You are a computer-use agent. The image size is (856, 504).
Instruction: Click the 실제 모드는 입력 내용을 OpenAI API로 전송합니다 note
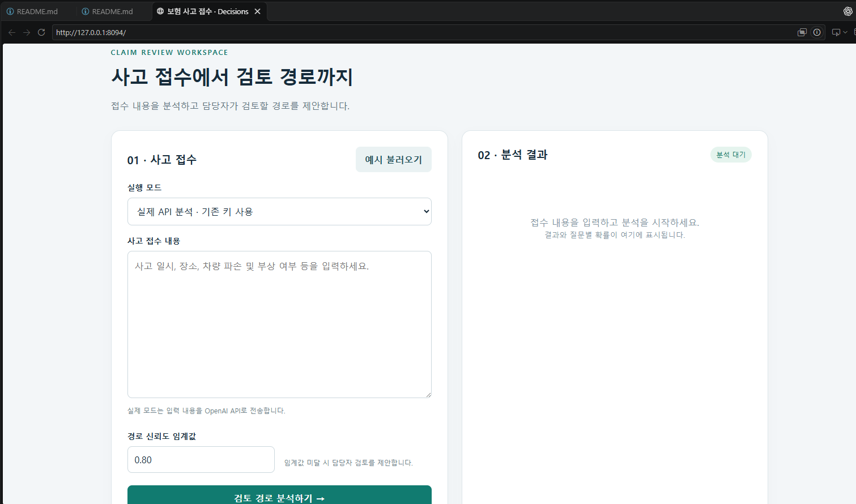point(206,411)
